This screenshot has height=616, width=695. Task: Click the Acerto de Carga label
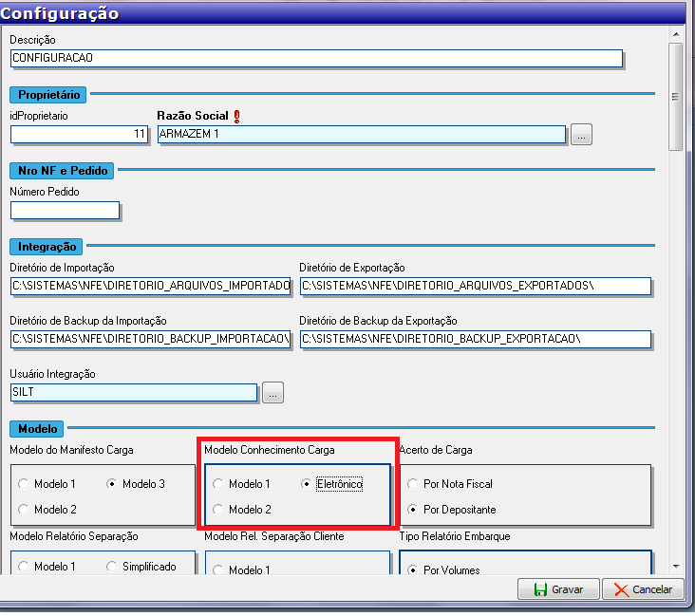coord(436,450)
